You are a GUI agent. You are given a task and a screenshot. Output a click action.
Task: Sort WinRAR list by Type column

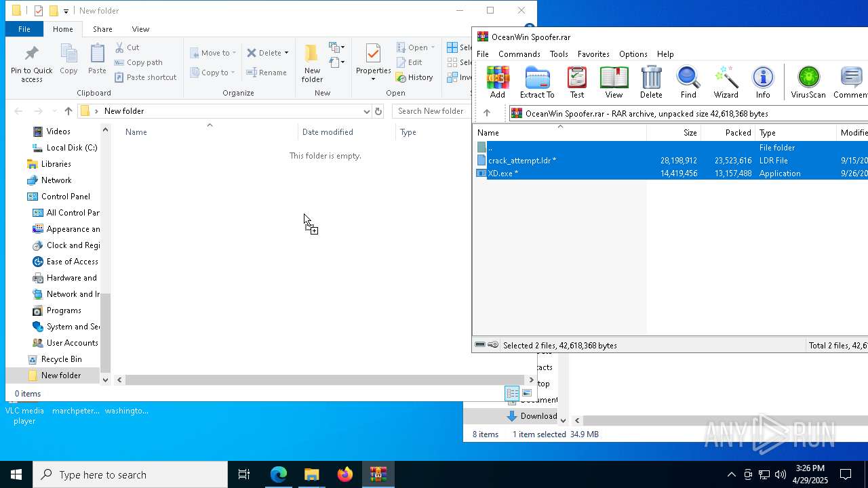pyautogui.click(x=796, y=133)
